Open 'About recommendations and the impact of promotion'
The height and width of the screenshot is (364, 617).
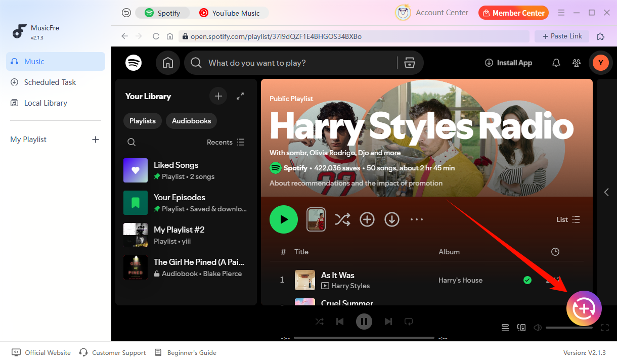click(356, 183)
